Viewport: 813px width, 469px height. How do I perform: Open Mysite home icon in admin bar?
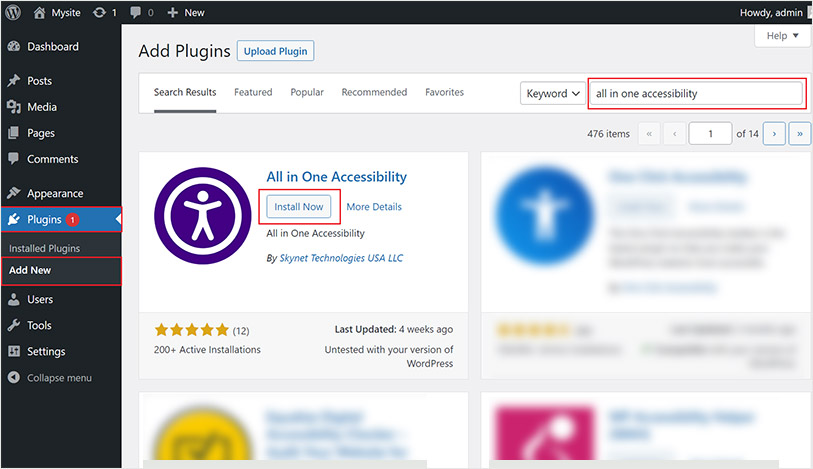(x=39, y=12)
